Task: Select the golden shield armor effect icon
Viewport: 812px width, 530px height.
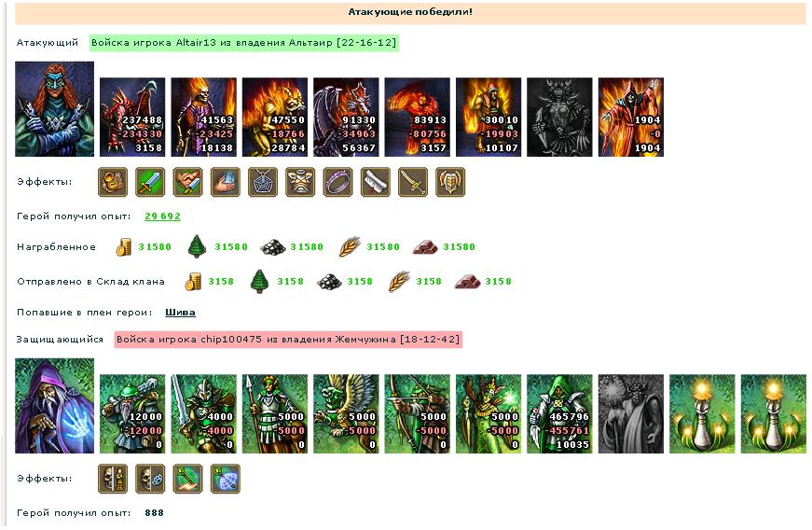Action: click(450, 182)
